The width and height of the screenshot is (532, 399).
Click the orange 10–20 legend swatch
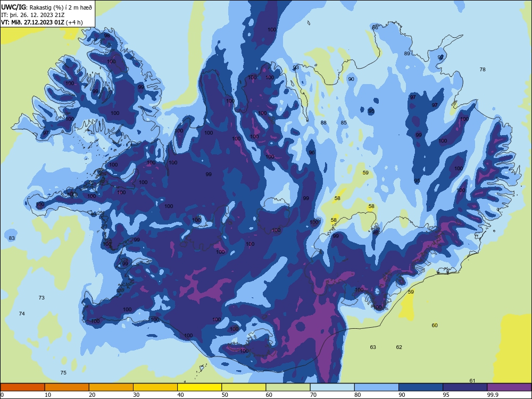(x=67, y=387)
